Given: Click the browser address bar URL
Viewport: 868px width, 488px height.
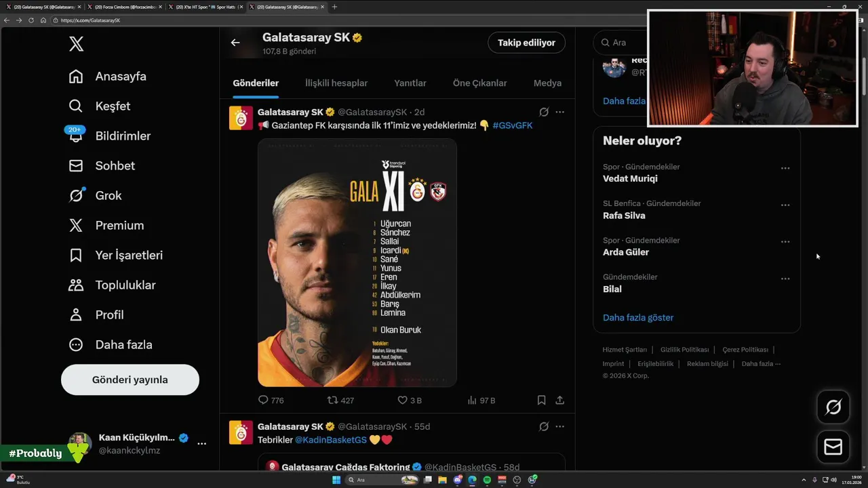Looking at the screenshot, I should coord(90,20).
